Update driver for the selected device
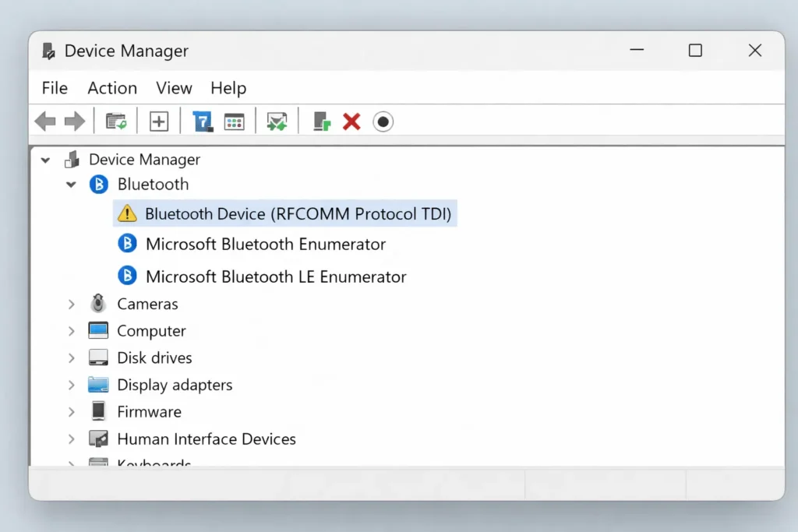Viewport: 798px width, 532px height. point(320,121)
